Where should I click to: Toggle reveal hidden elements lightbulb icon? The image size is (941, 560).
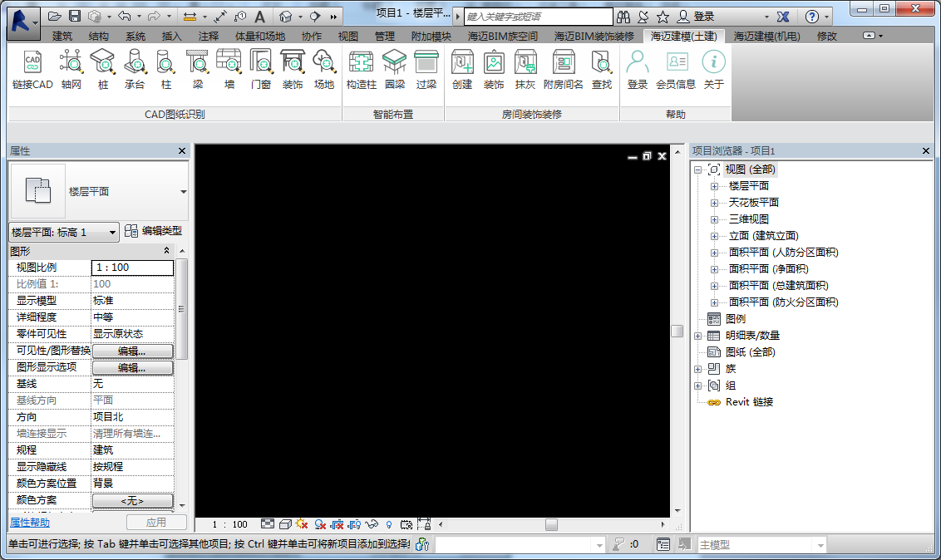[389, 524]
